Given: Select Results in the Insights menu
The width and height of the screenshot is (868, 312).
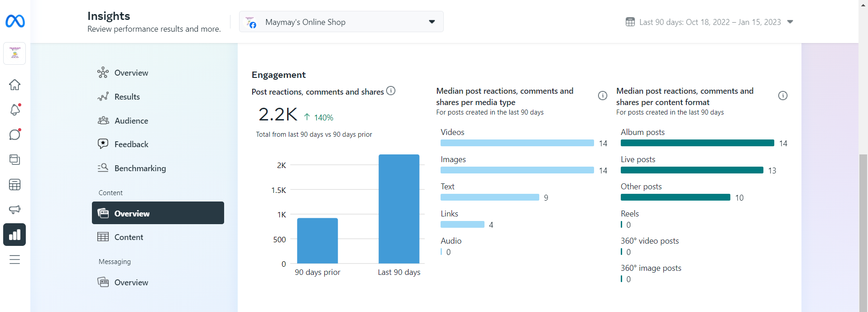Looking at the screenshot, I should coord(127,97).
